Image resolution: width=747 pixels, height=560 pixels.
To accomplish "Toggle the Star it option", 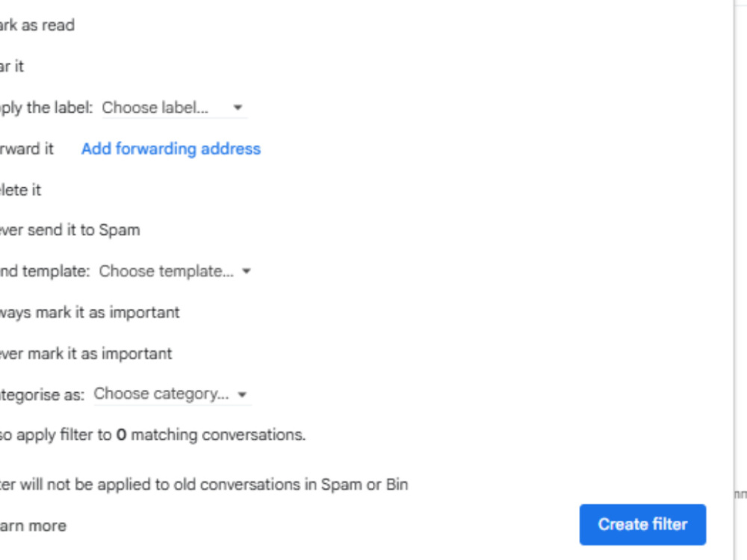I will [x=12, y=66].
